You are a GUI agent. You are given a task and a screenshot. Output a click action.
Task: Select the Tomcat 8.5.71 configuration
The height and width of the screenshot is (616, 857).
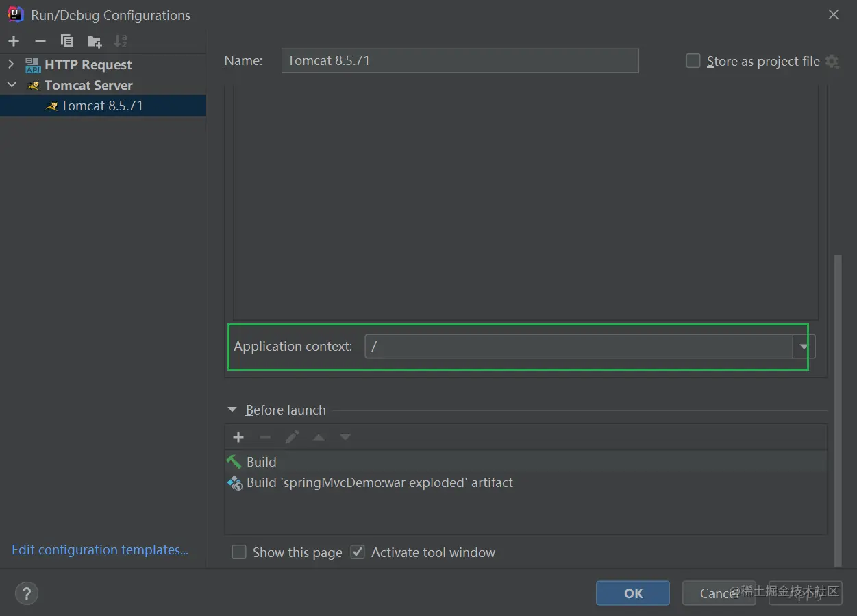pos(102,106)
